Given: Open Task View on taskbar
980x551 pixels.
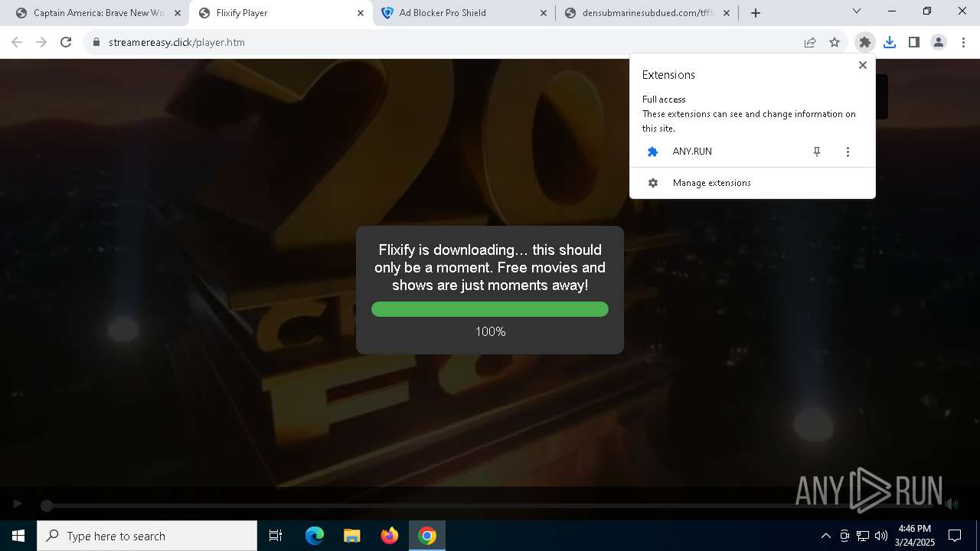Looking at the screenshot, I should click(276, 536).
